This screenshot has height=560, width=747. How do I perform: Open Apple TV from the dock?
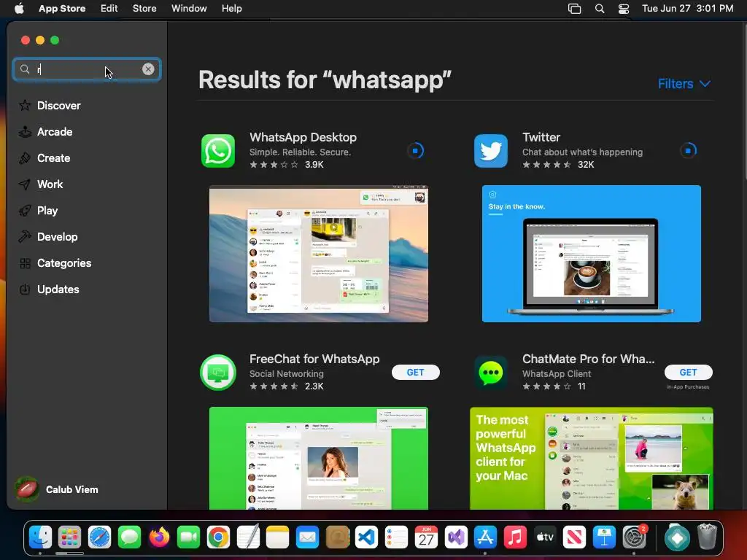(545, 537)
